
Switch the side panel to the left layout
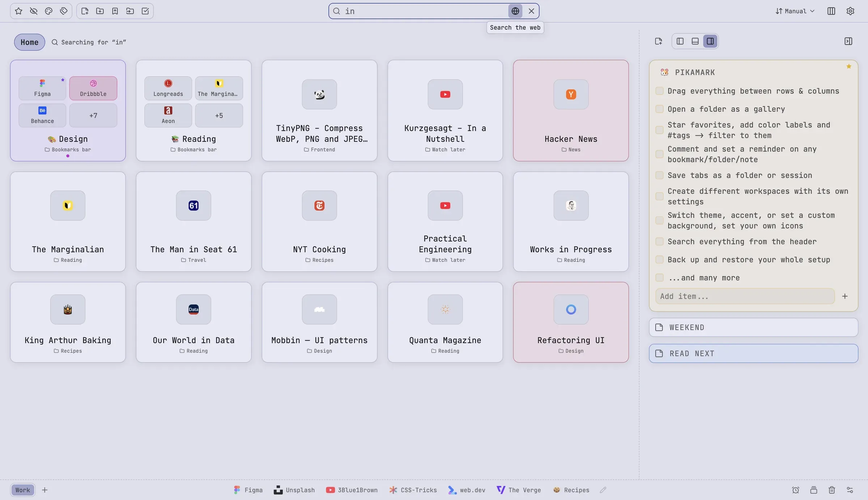tap(680, 41)
